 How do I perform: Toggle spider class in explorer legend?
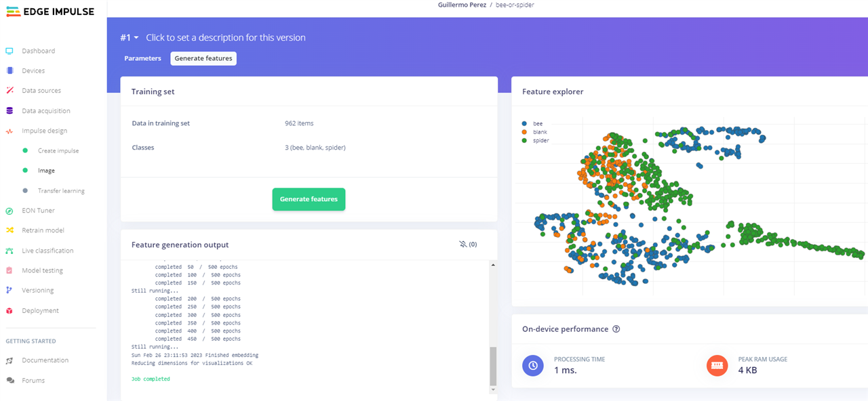click(525, 140)
